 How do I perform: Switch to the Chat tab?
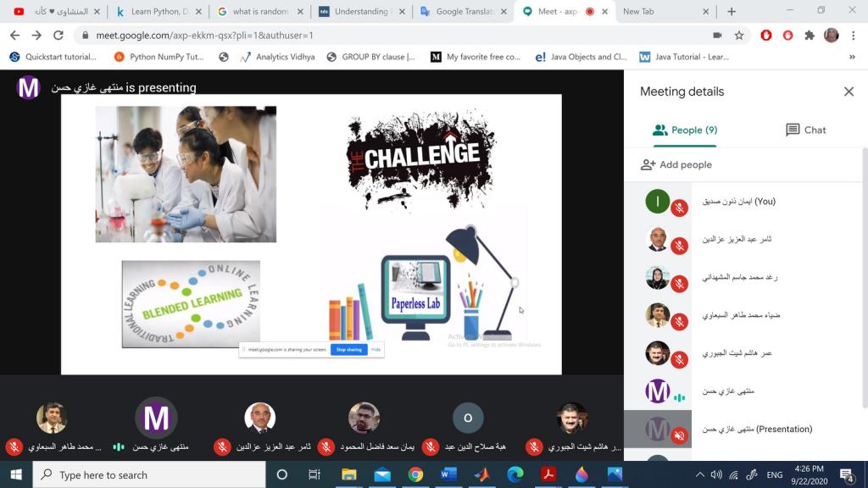pos(805,130)
